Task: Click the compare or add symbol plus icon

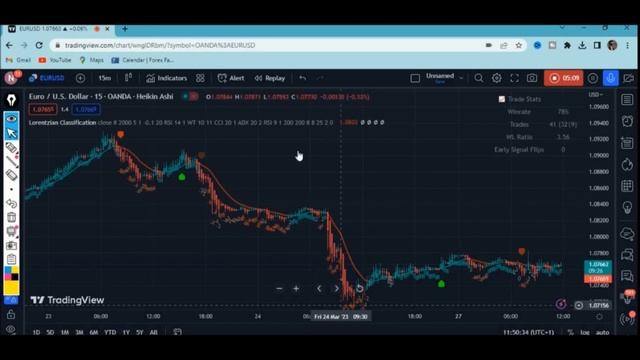Action: coord(80,78)
